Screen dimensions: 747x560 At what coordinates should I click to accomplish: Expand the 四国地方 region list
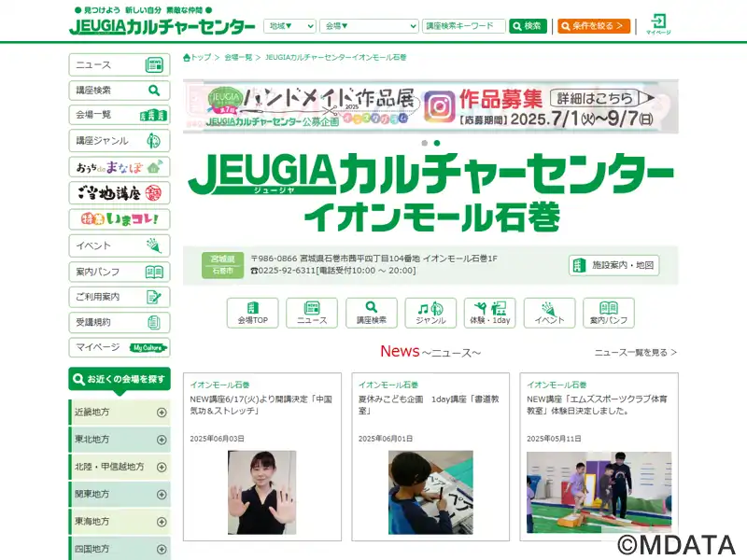[x=120, y=549]
